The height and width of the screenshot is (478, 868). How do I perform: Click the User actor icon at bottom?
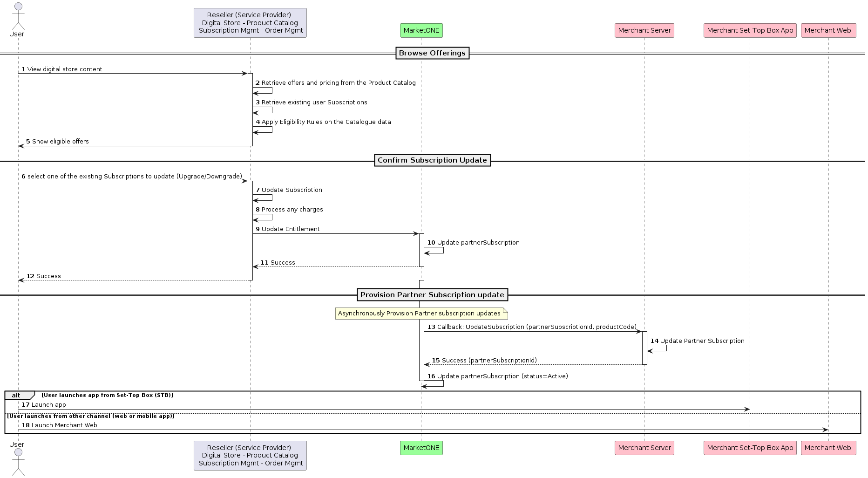coord(18,462)
